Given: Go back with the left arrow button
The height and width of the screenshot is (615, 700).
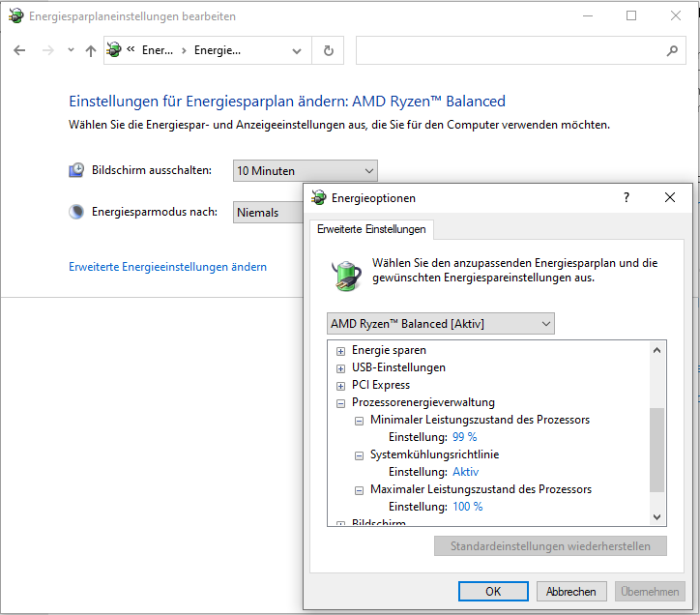Looking at the screenshot, I should click(19, 50).
